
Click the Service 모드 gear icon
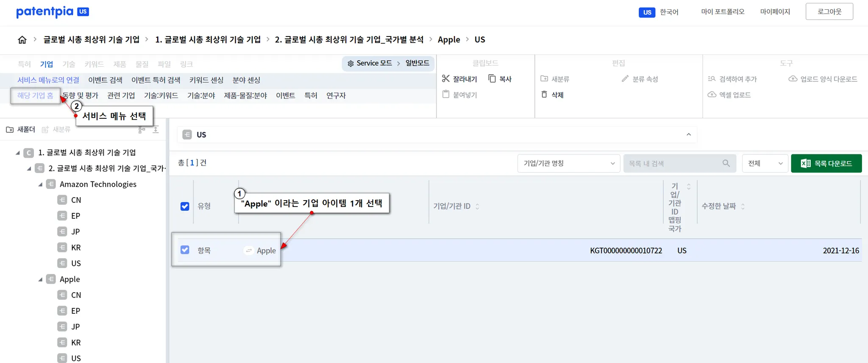coord(351,64)
